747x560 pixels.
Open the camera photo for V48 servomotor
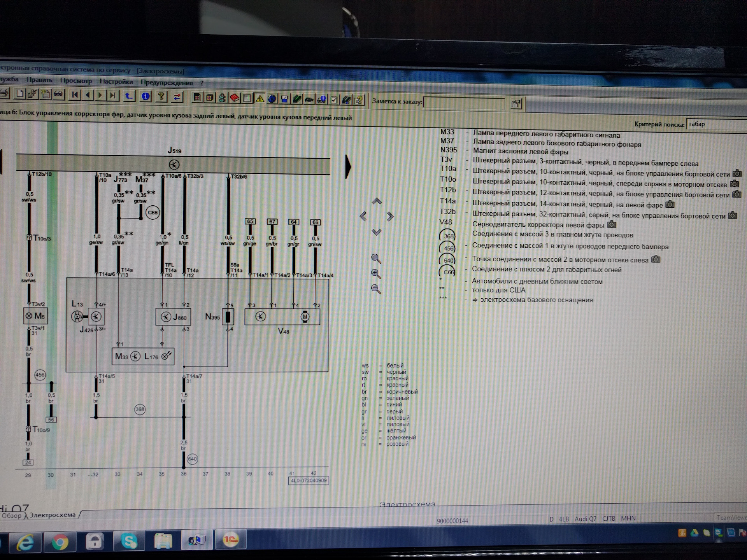[x=611, y=224]
